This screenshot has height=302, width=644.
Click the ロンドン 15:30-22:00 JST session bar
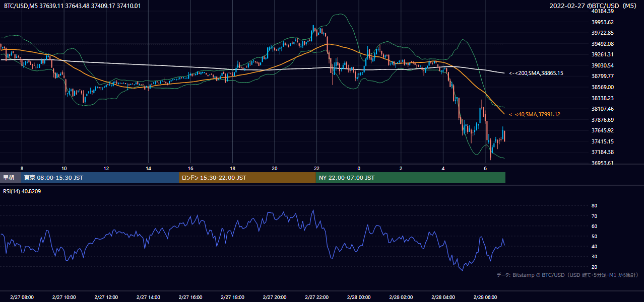point(247,178)
